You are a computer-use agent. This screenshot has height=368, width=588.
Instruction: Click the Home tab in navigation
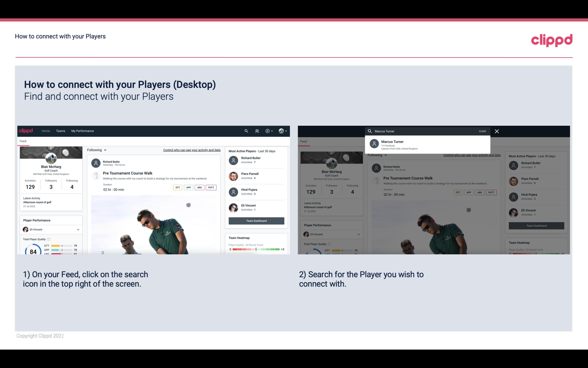45,131
